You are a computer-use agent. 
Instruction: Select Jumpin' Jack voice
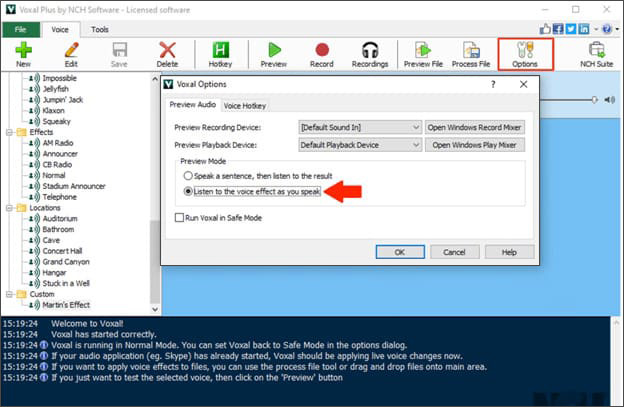pos(63,99)
